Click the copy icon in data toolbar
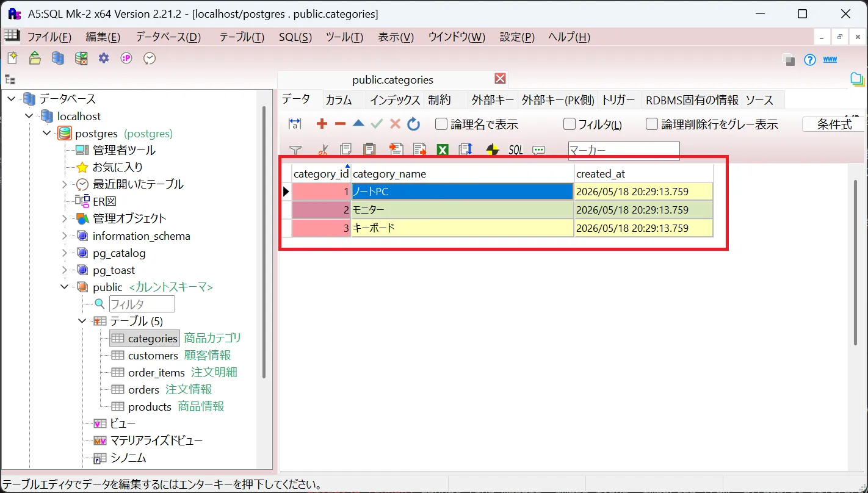This screenshot has height=493, width=868. click(346, 149)
